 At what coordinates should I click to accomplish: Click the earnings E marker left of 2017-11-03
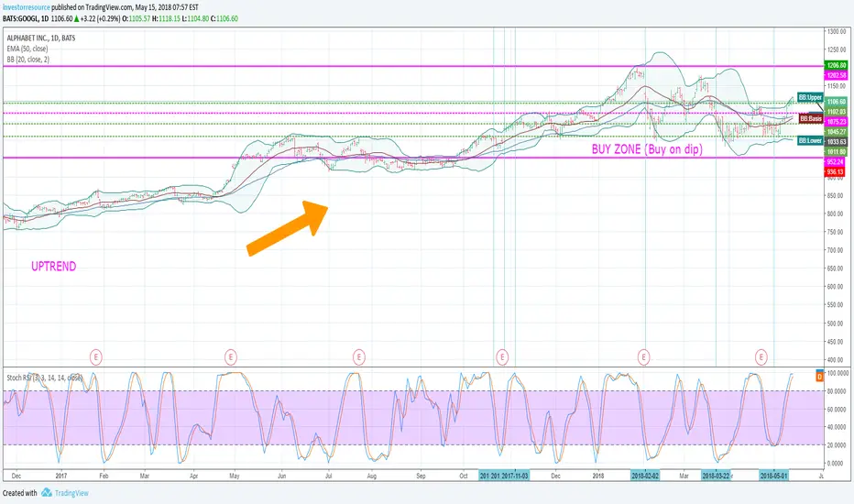tap(502, 357)
